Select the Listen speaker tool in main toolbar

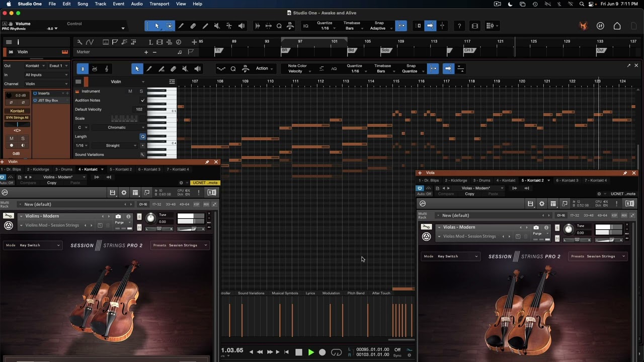click(x=241, y=26)
